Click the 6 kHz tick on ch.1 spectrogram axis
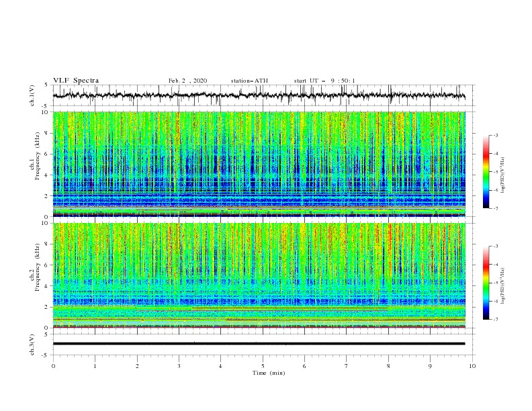The image size is (532, 411). [46, 154]
